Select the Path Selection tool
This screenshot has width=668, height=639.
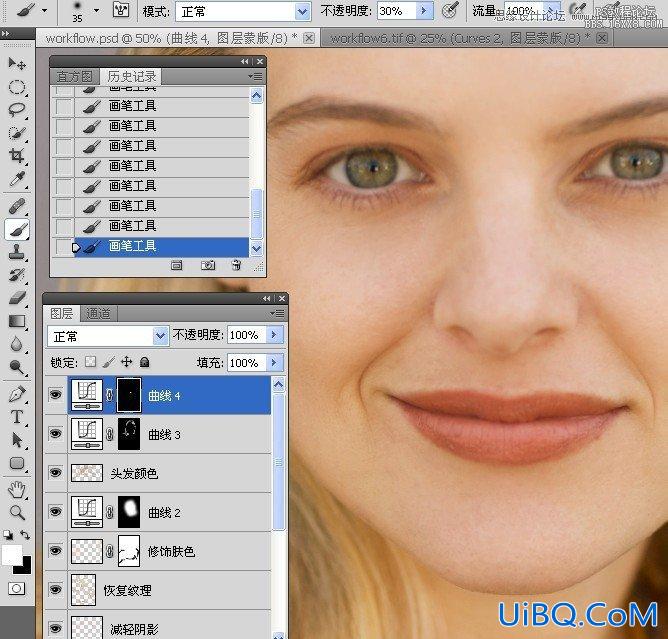(17, 440)
